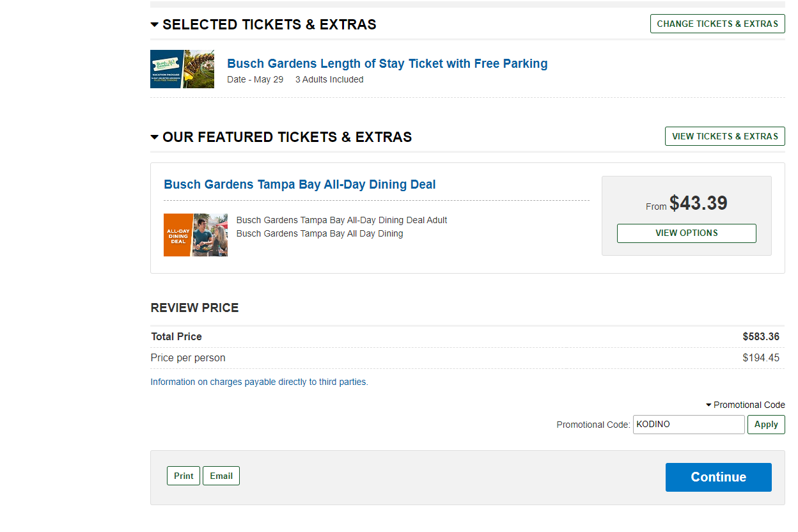
Task: Click the Total Price value $583.36
Action: [761, 337]
